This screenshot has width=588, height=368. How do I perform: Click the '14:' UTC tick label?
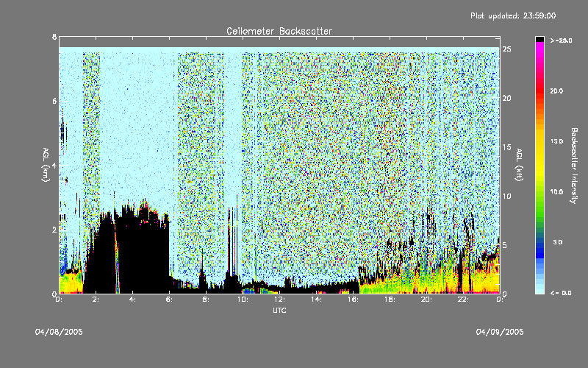pyautogui.click(x=316, y=300)
